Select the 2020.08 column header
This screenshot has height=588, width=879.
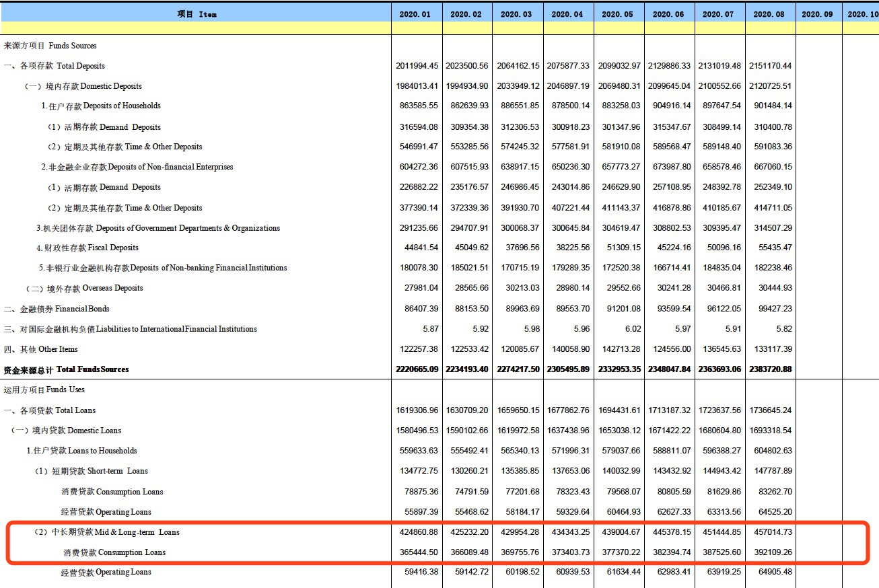point(770,14)
